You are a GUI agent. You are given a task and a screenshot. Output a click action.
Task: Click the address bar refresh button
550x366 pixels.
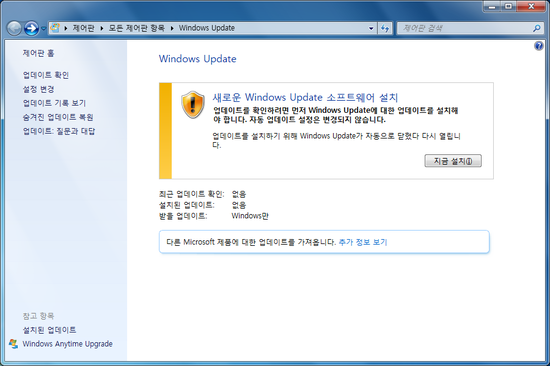point(385,29)
